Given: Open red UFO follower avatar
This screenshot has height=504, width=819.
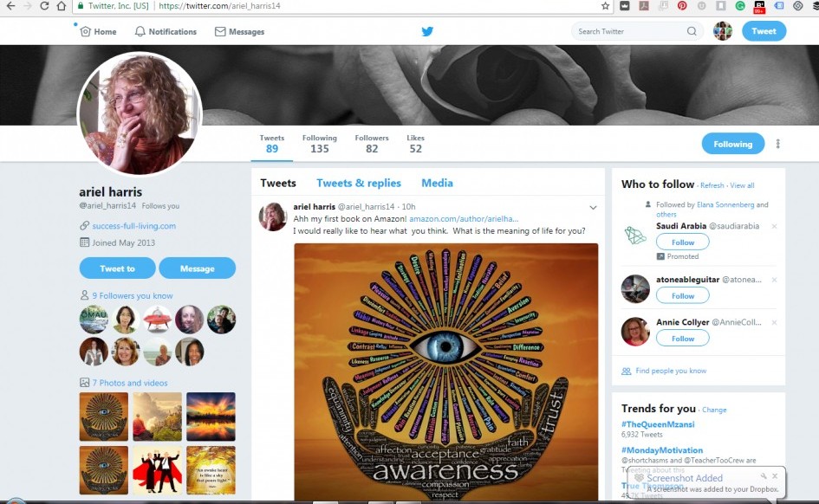Looking at the screenshot, I should [157, 320].
